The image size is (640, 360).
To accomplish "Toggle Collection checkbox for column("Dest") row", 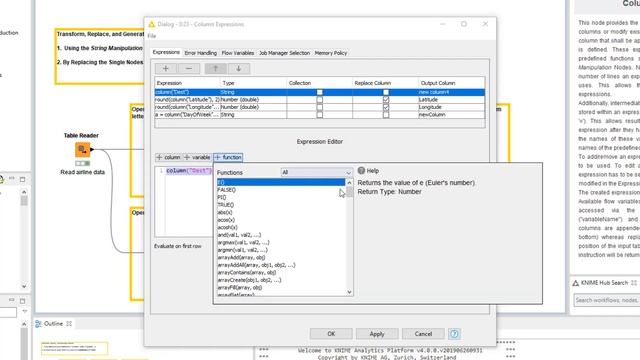I will pyautogui.click(x=320, y=92).
